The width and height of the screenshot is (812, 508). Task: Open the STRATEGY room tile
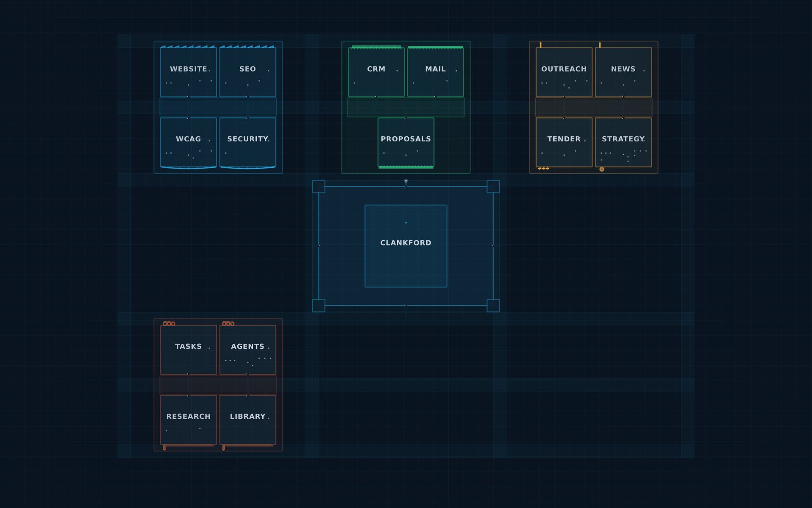pyautogui.click(x=623, y=142)
